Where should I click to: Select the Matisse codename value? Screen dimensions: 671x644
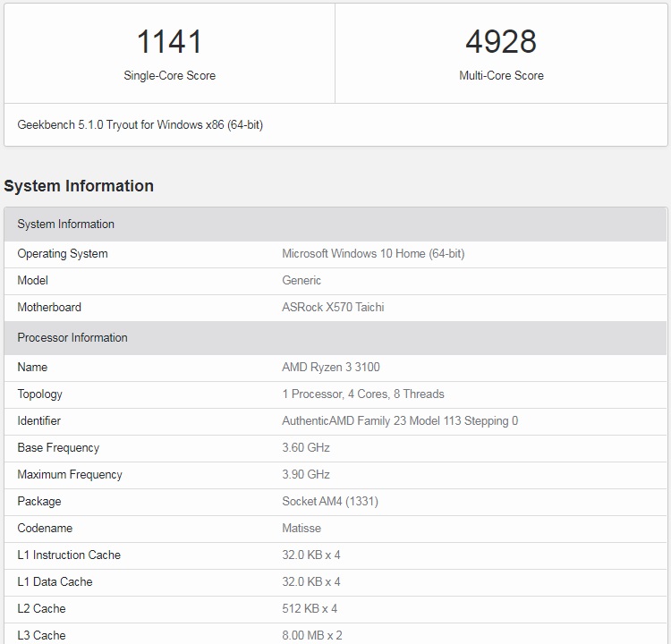pyautogui.click(x=302, y=528)
